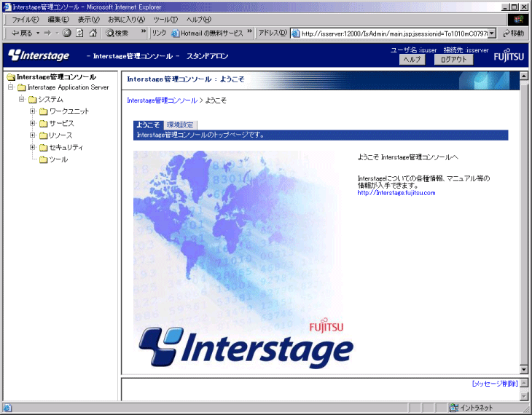Click the world map Interstage image
Image resolution: width=532 pixels, height=415 pixels.
point(243,261)
